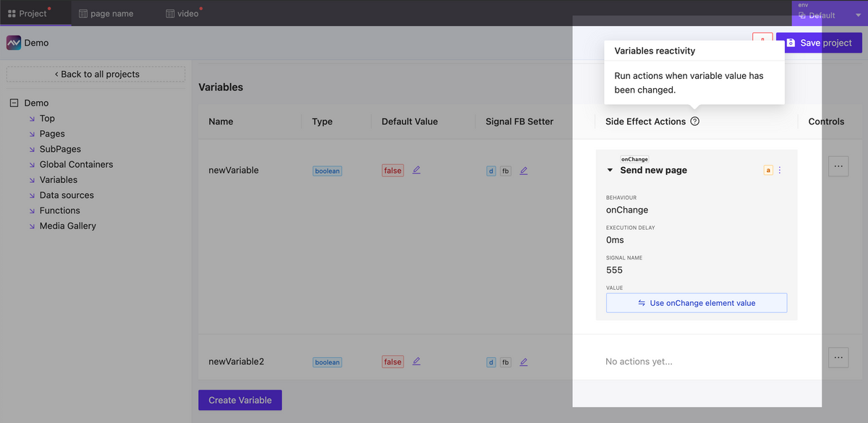
Task: Collapse the Send new page action
Action: pyautogui.click(x=610, y=171)
